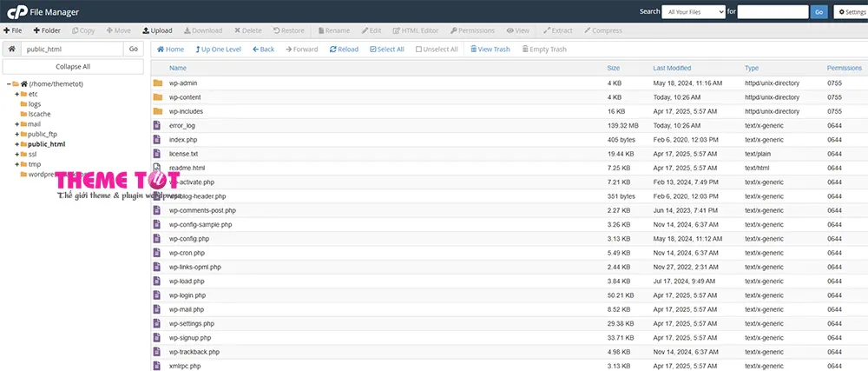Select the wp-cron.php file name
Viewport: 868px width, 371px height.
coord(187,253)
